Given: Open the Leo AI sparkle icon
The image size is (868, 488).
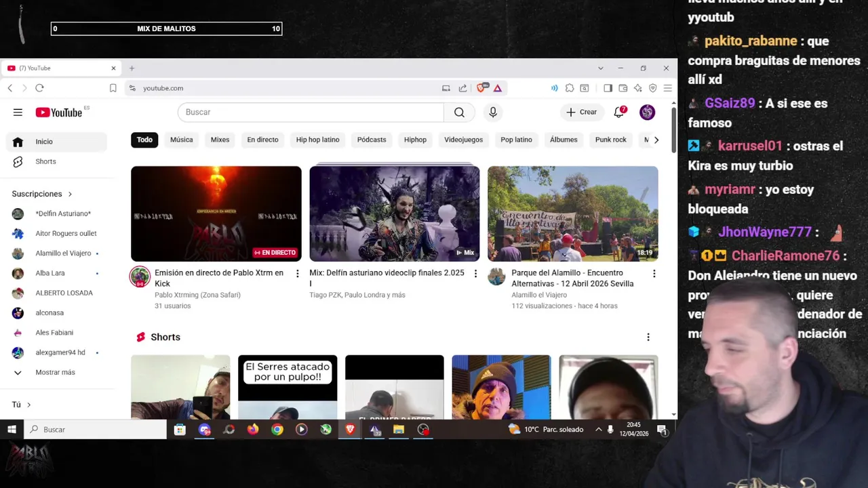Looking at the screenshot, I should click(637, 88).
